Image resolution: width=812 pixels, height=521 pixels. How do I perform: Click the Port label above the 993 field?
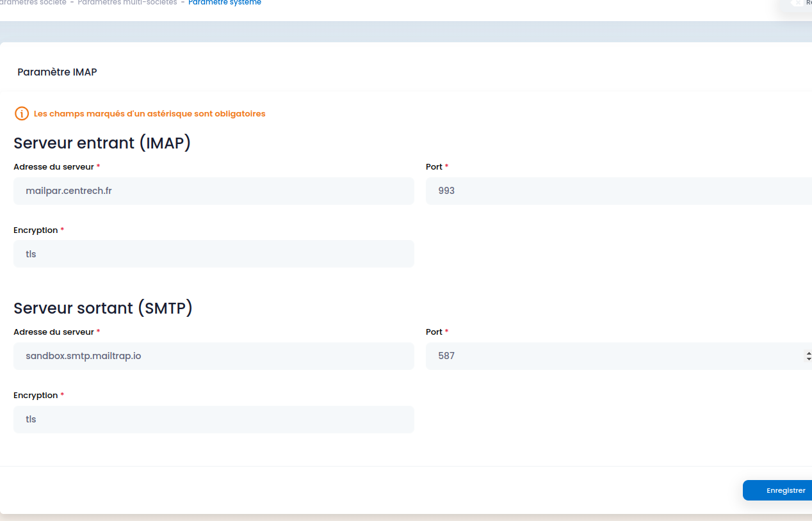click(x=434, y=167)
